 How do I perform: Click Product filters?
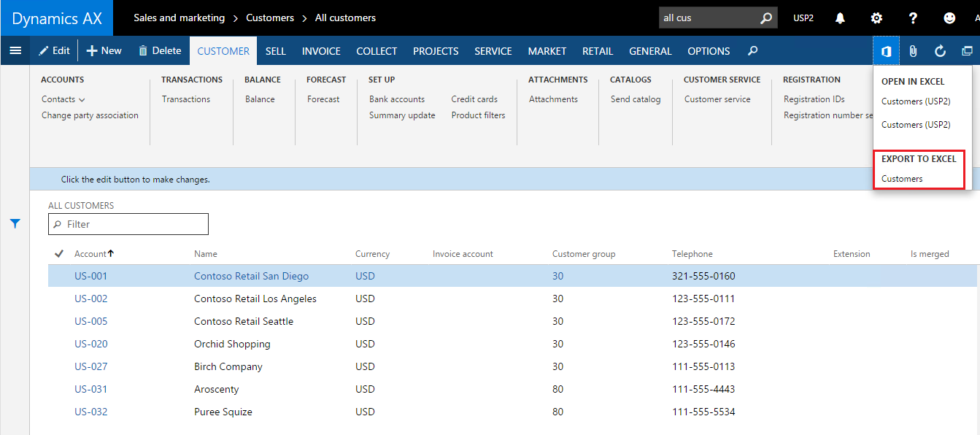pyautogui.click(x=478, y=115)
